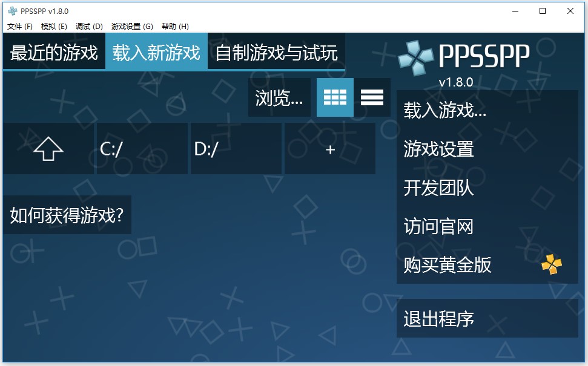This screenshot has width=588, height=366.
Task: Switch to the 自制游戏与试玩 tab
Action: (276, 53)
